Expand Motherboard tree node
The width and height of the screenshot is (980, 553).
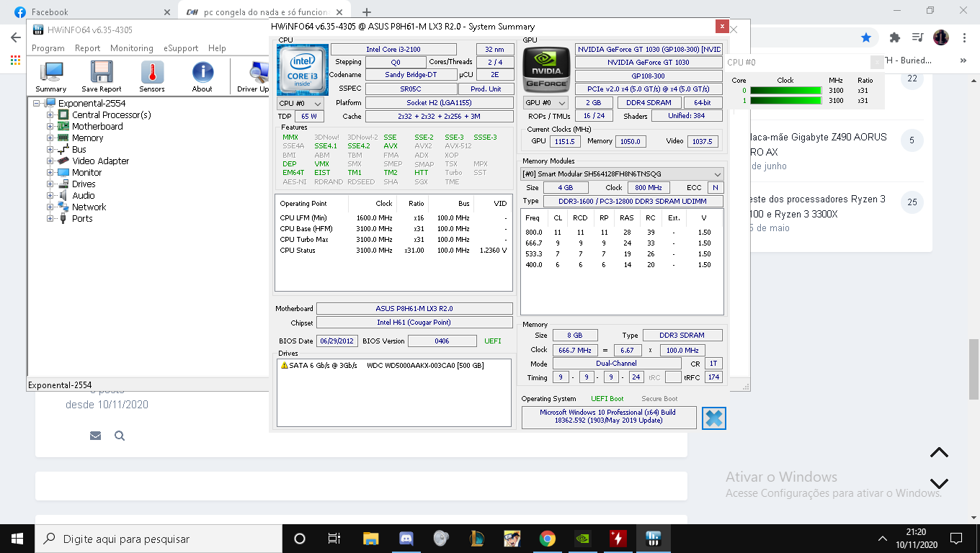tap(50, 126)
